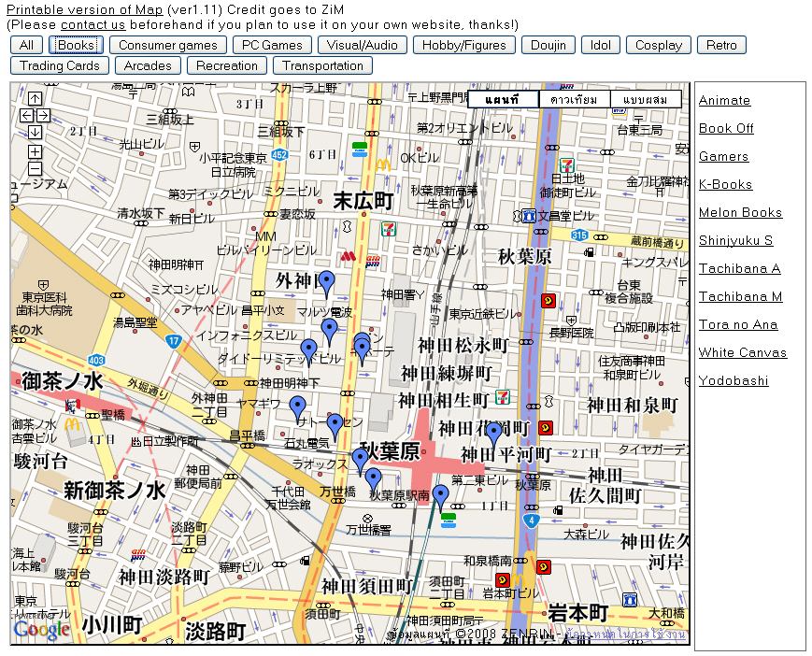This screenshot has height=656, width=812.
Task: Pan the map up with the arrow
Action: [x=35, y=98]
